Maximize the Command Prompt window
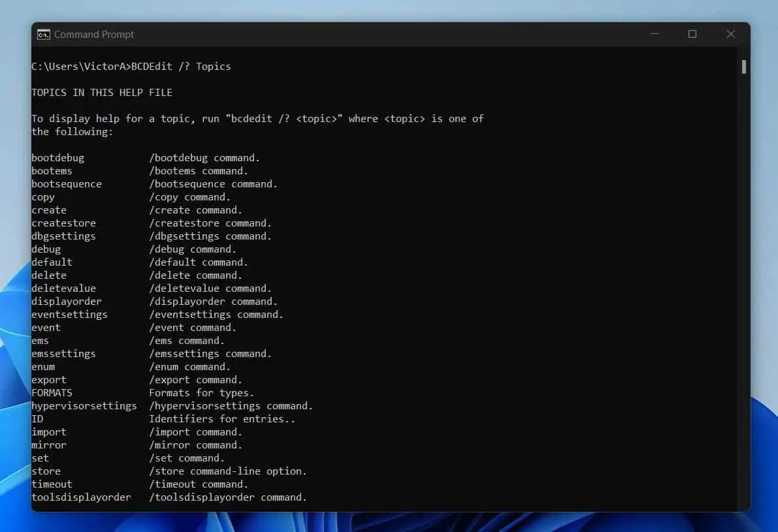Screen dimensions: 778x532 click(x=692, y=34)
